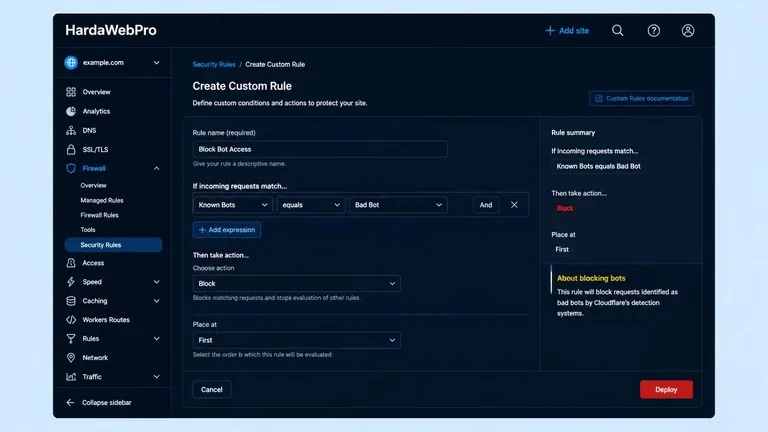Image resolution: width=768 pixels, height=432 pixels.
Task: Click 'Create Custom Rule' breadcrumb text
Action: (x=275, y=64)
